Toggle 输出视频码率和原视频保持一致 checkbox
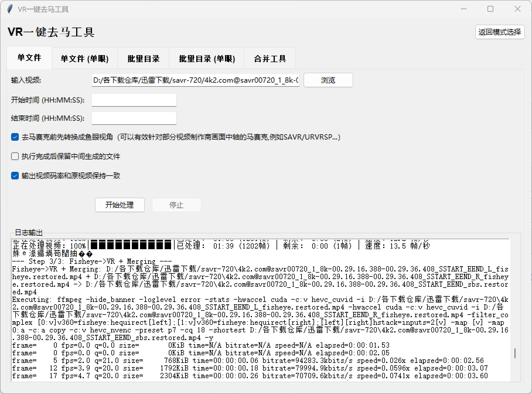The width and height of the screenshot is (532, 394). click(15, 176)
